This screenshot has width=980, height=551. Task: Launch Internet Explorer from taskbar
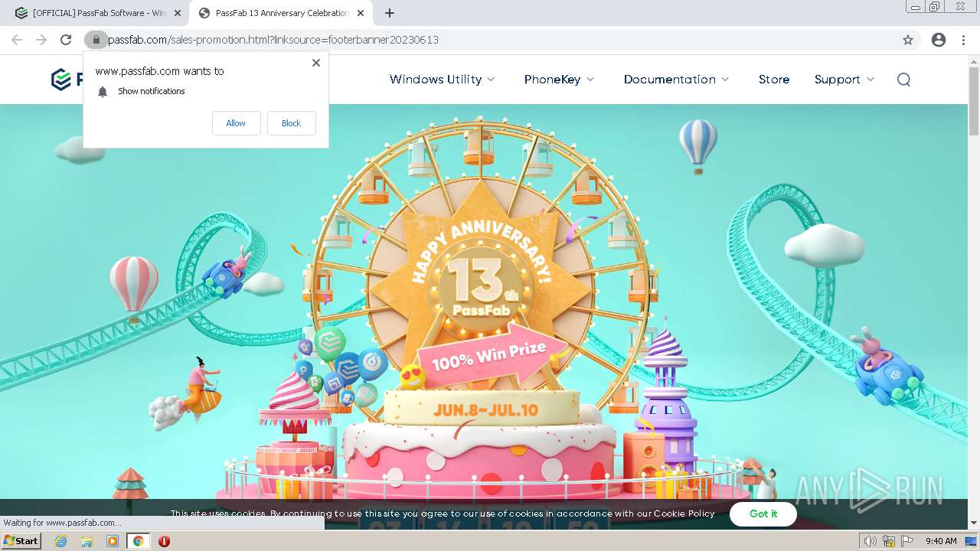point(61,541)
